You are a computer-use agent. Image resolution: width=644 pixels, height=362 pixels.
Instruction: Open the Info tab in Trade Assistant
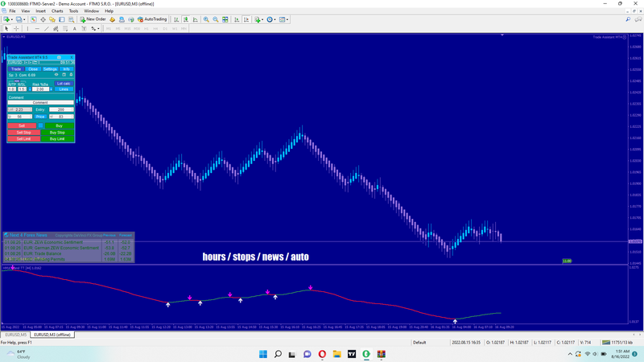point(66,69)
